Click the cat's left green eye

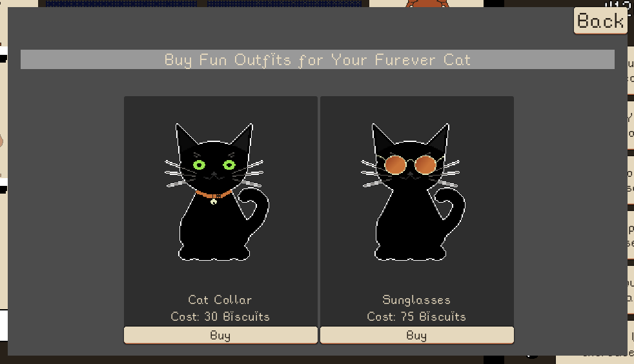199,165
